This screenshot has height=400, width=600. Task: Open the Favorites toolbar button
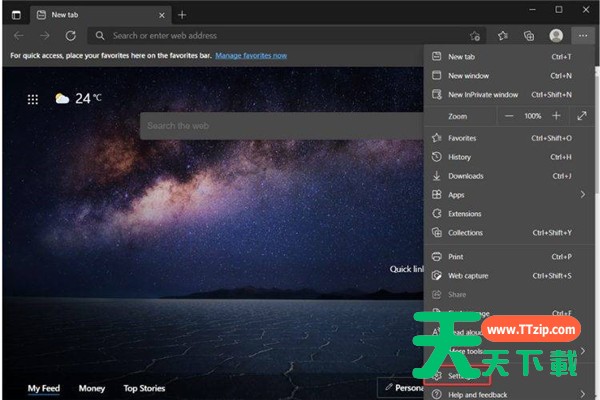tap(503, 36)
